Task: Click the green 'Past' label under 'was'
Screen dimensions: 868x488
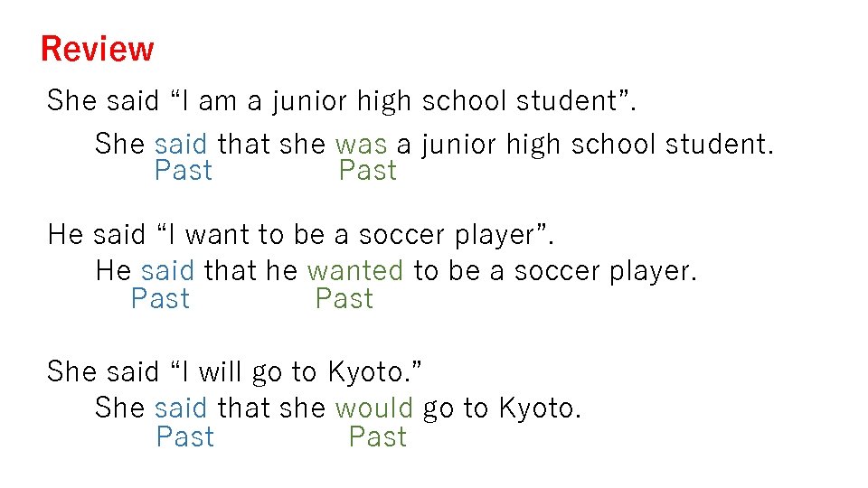Action: (368, 171)
